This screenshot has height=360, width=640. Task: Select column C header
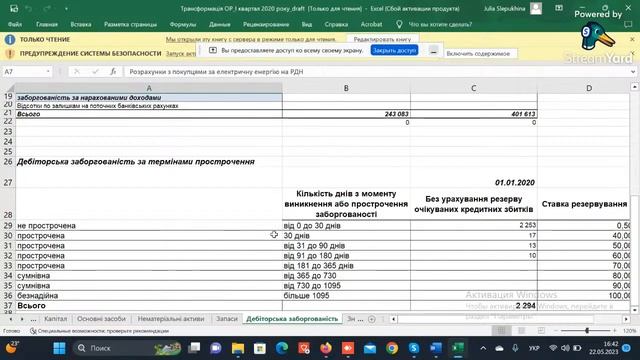(473, 88)
